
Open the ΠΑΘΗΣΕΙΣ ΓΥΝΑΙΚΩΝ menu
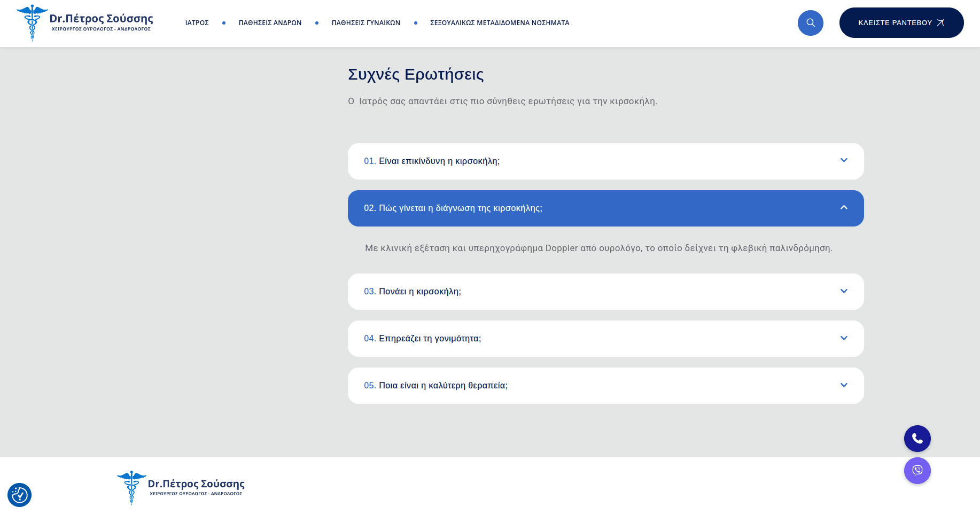point(365,23)
